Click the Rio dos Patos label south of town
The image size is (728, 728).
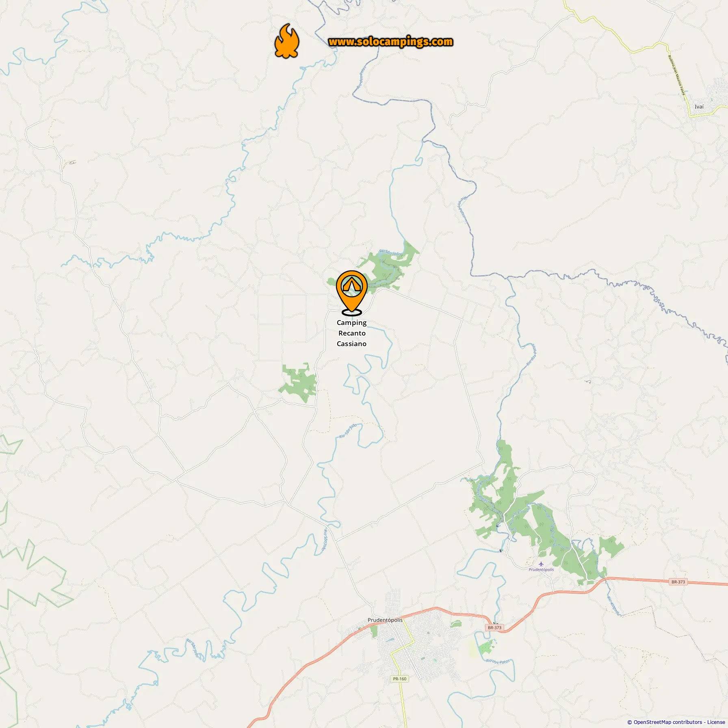(x=498, y=662)
